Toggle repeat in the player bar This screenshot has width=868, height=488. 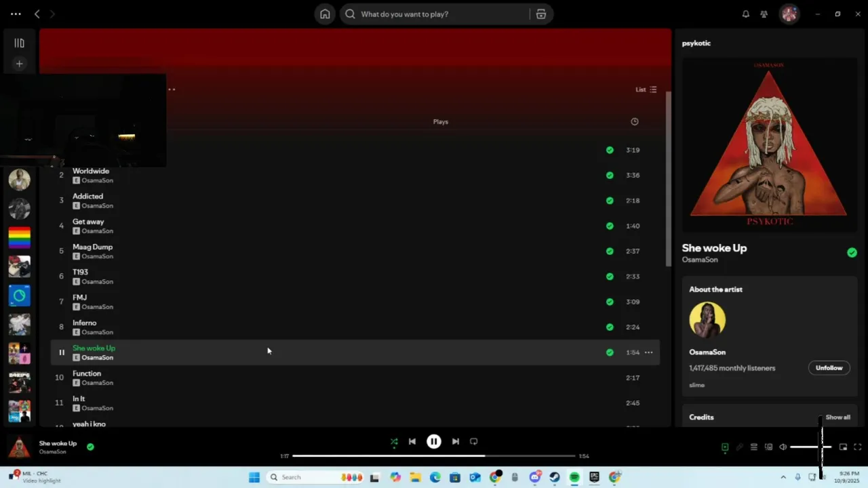pos(474,441)
